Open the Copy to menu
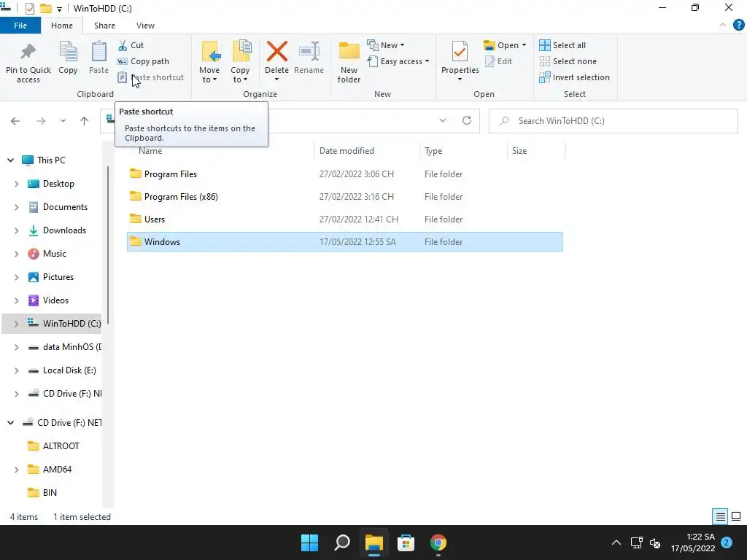This screenshot has width=747, height=560. coord(241,62)
